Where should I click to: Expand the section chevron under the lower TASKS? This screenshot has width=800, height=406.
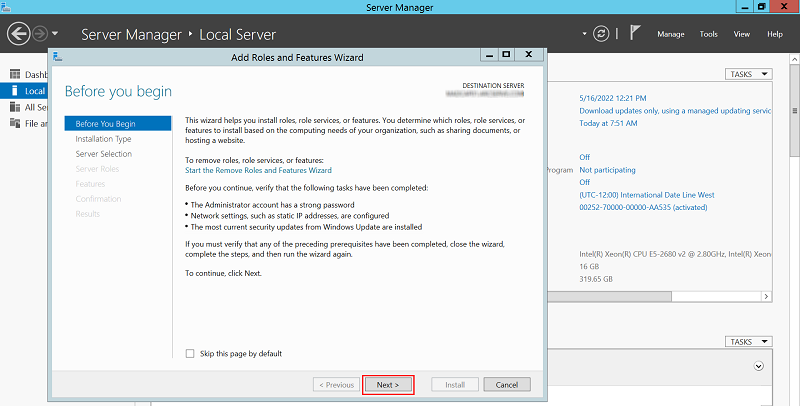[x=759, y=366]
